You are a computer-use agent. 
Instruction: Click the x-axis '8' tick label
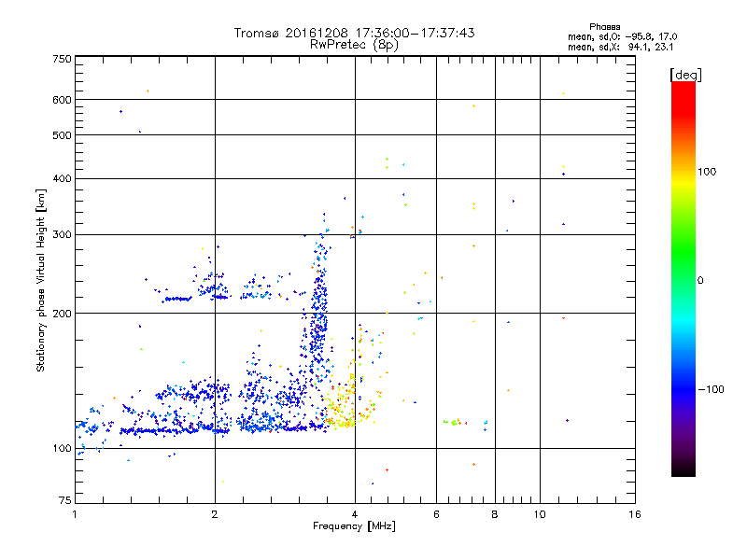[495, 514]
